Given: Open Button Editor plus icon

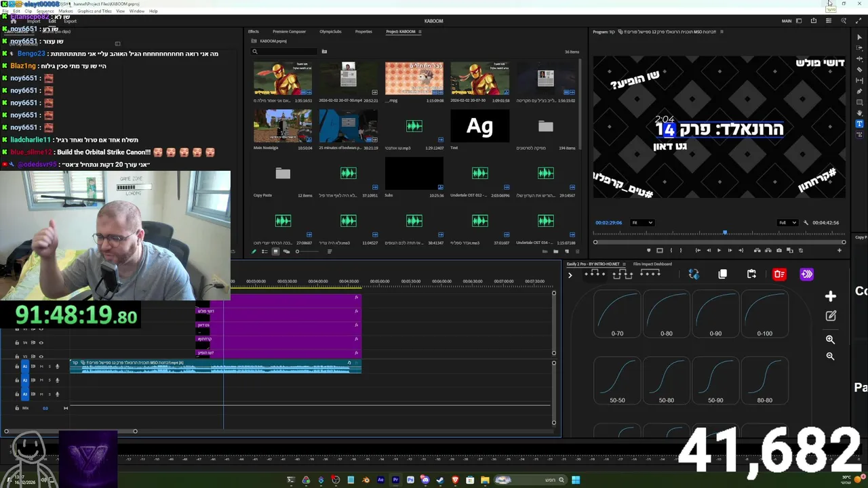Looking at the screenshot, I should point(839,251).
